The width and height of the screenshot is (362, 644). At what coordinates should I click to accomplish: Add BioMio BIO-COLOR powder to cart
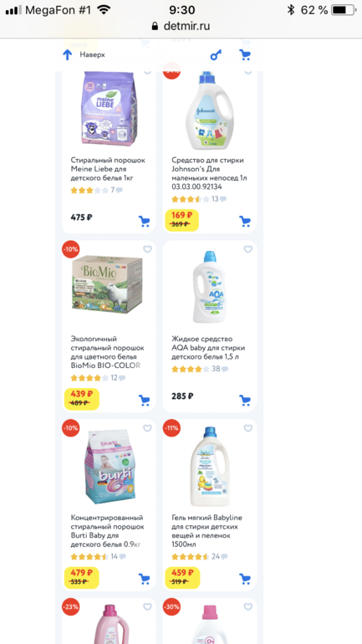[x=144, y=400]
